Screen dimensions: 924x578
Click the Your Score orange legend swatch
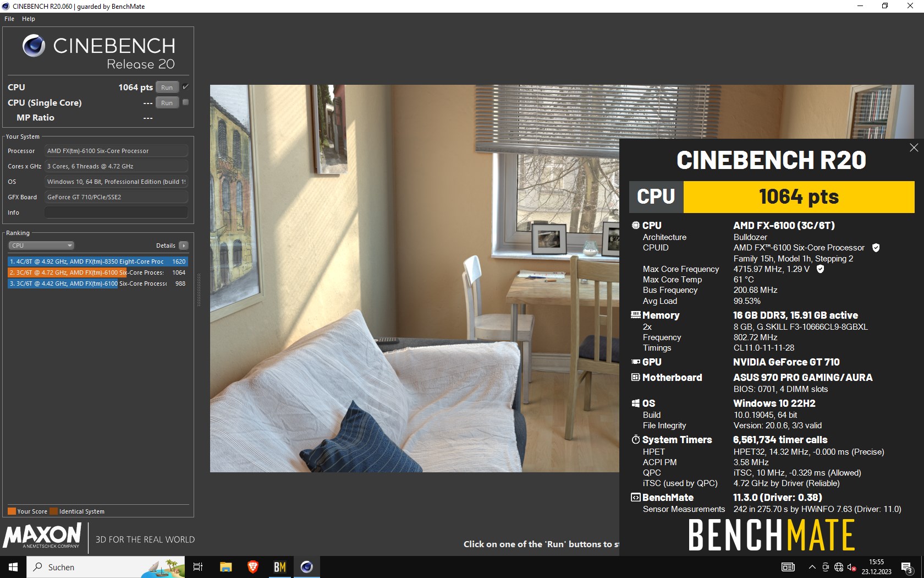(12, 511)
